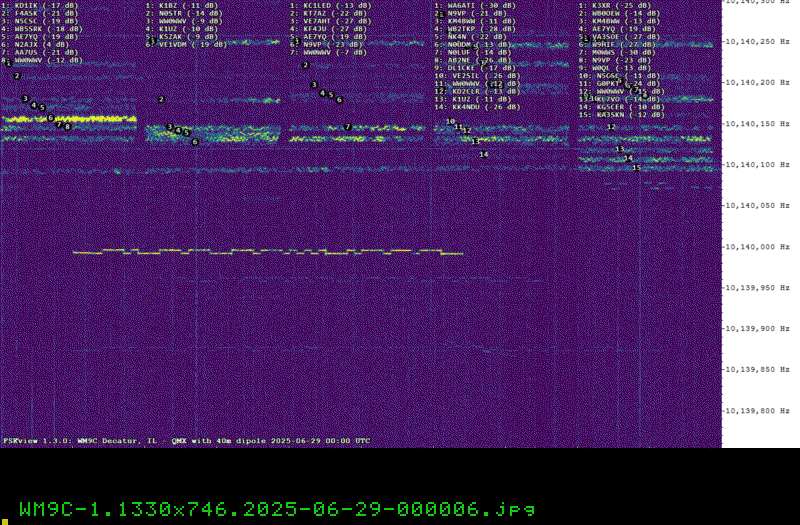Image resolution: width=800 pixels, height=525 pixels.
Task: Select the DL1CKE (-17 dB) spot
Action: pyautogui.click(x=475, y=68)
